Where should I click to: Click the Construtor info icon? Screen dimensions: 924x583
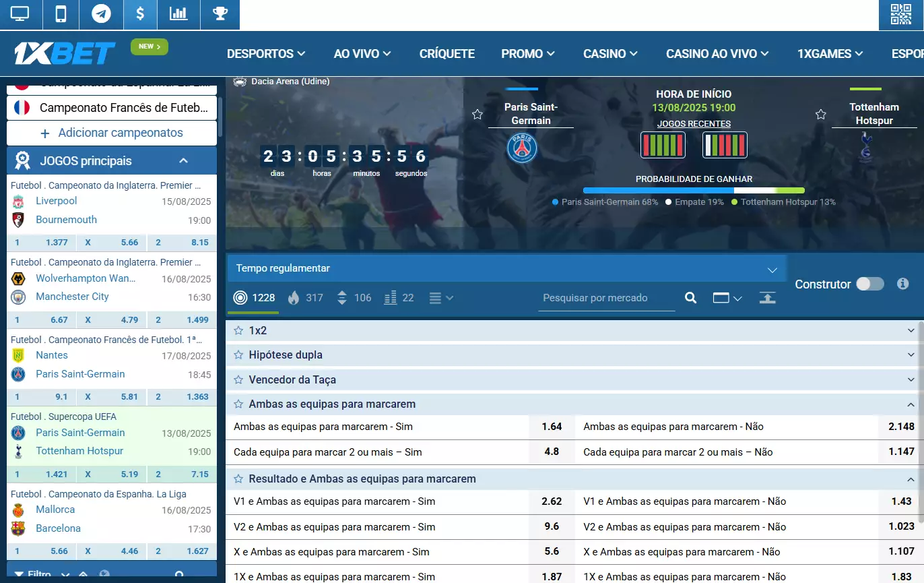903,284
